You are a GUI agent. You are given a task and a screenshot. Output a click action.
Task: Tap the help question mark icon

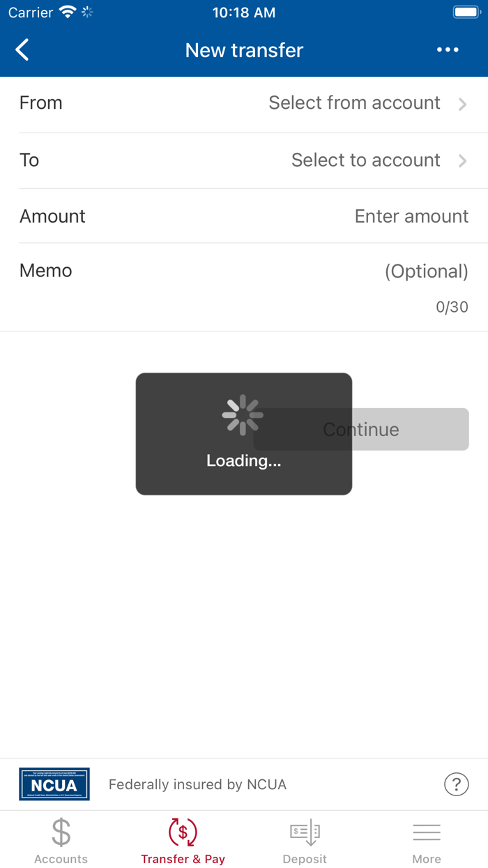coord(456,784)
